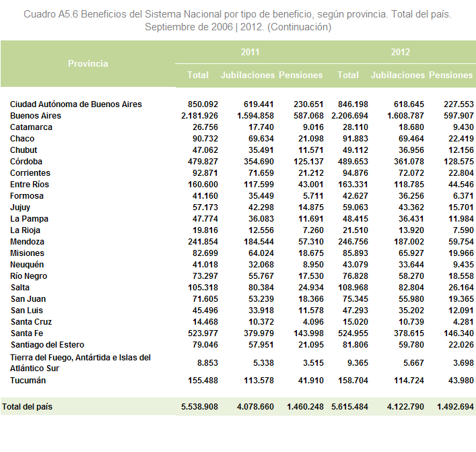Click the 'Santa Cruz' province name
The width and height of the screenshot is (476, 452).
coord(31,322)
